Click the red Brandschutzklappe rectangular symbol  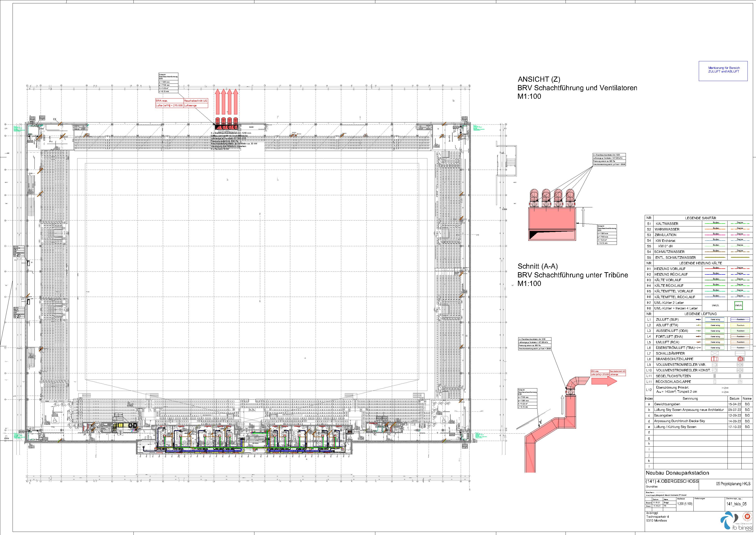tap(714, 359)
